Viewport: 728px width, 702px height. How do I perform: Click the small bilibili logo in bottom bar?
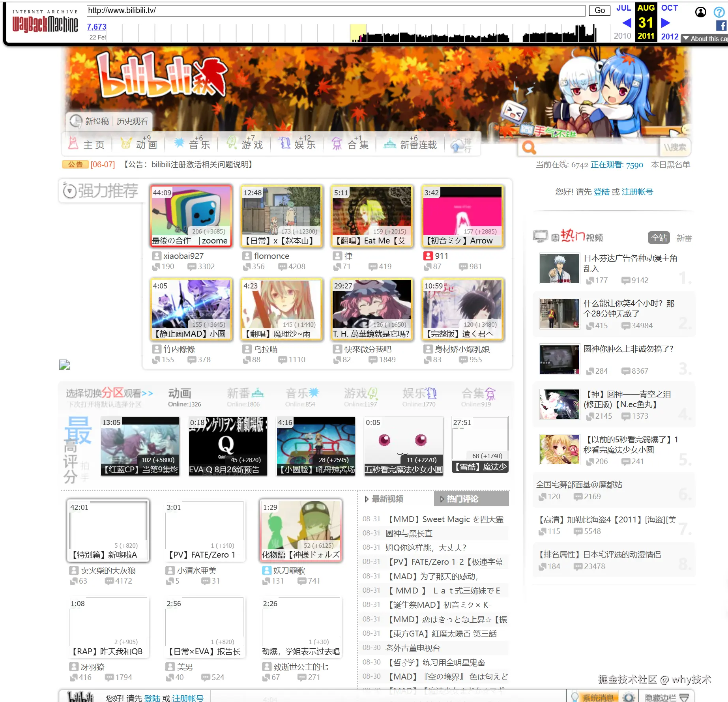(80, 696)
